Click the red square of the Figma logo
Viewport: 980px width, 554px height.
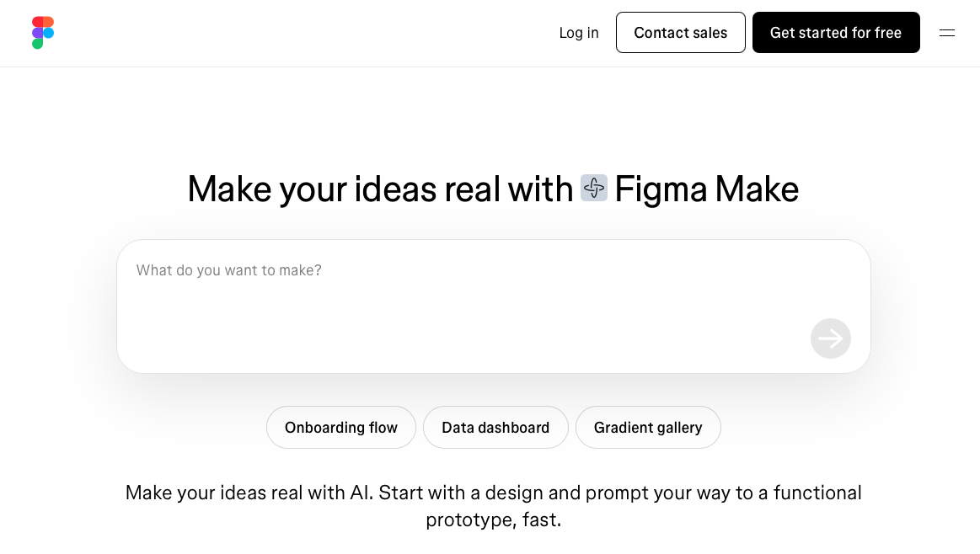(x=37, y=21)
